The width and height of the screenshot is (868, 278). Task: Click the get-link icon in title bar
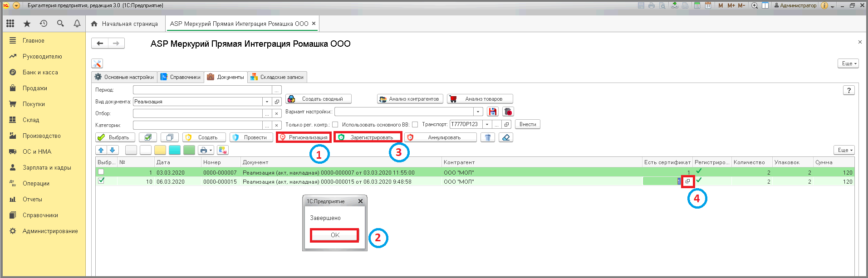coord(675,5)
